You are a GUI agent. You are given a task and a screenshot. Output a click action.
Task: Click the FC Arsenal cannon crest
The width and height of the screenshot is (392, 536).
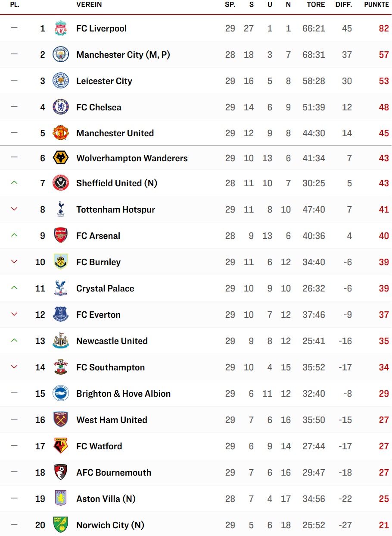pos(61,236)
